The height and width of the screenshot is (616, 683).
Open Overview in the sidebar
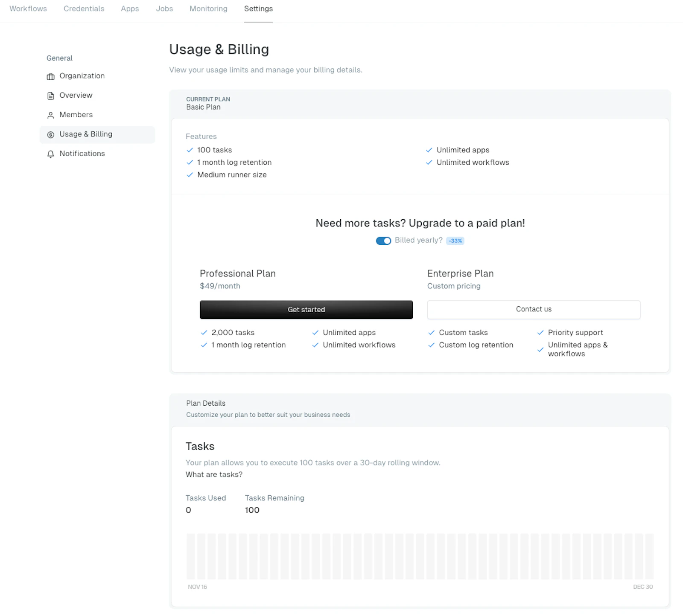97,96
